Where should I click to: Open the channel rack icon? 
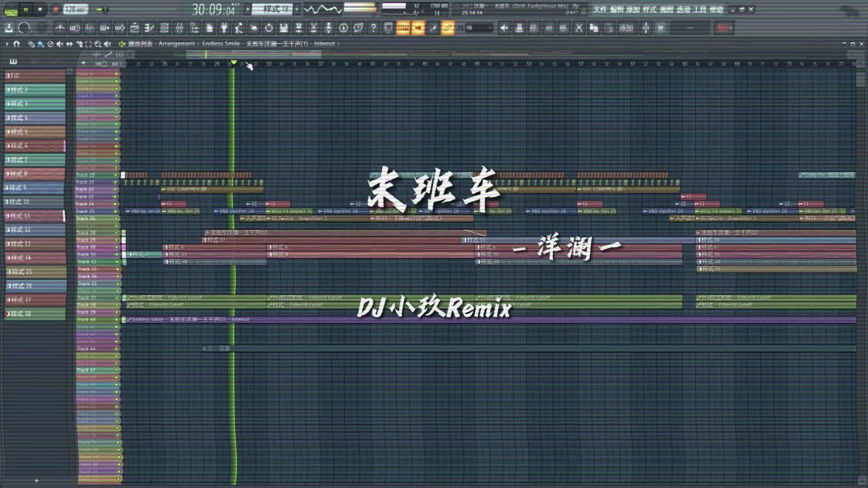165,28
